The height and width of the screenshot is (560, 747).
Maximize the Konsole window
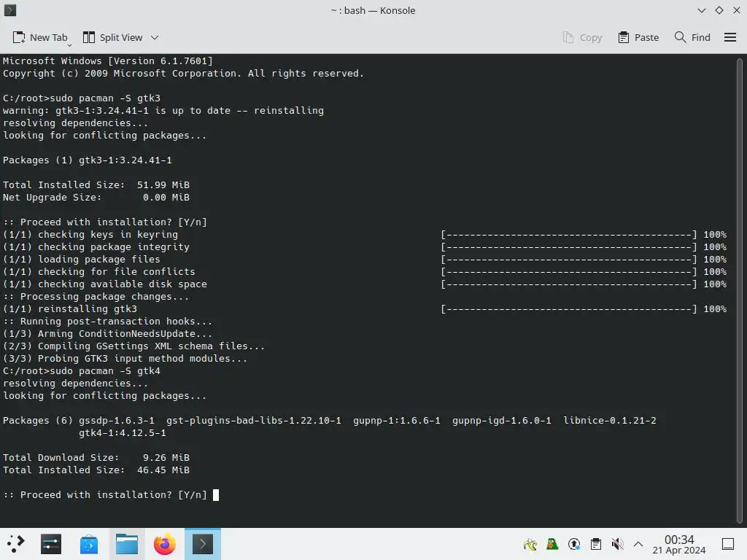click(719, 10)
